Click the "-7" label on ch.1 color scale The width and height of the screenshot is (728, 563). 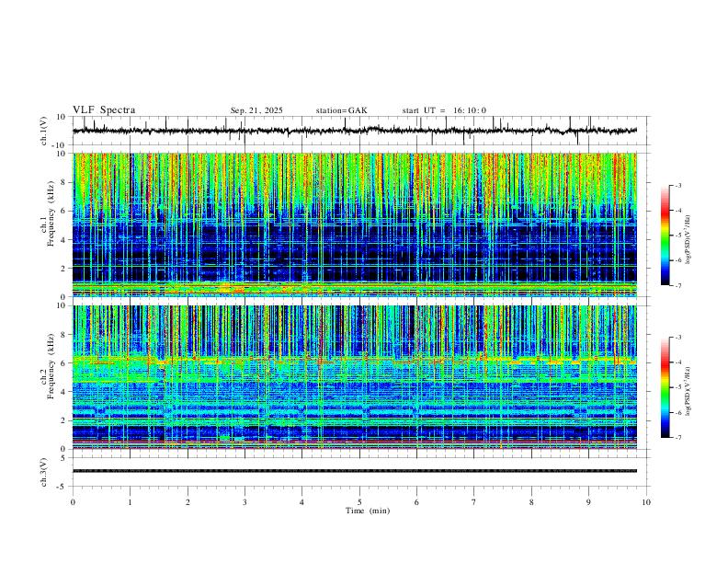tap(678, 285)
